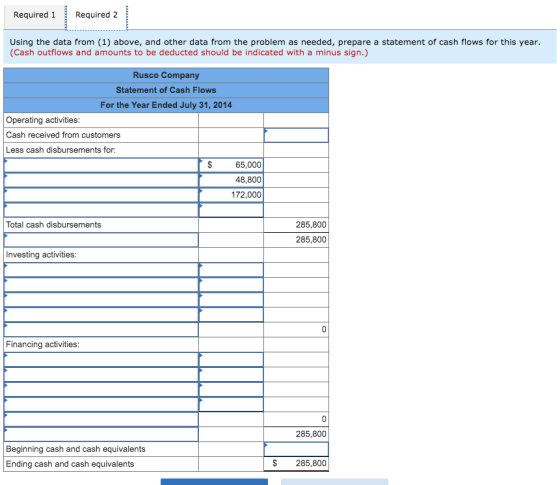
Task: Click the first amount field under Investing activities
Action: pyautogui.click(x=231, y=270)
